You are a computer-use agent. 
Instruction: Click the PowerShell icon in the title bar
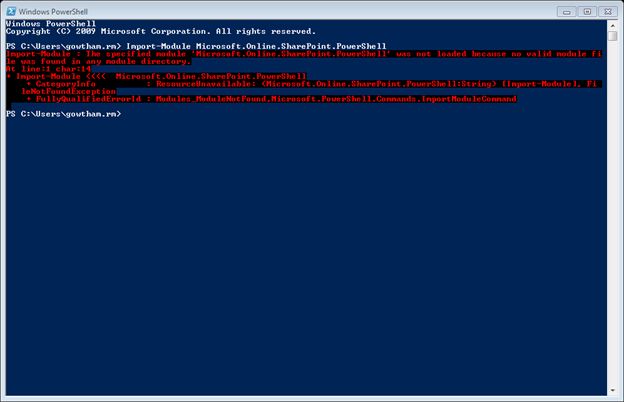[10, 10]
